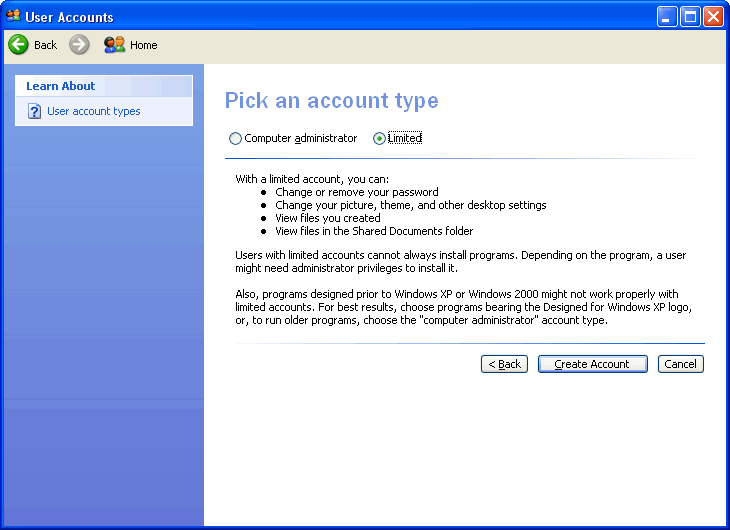Go to Home via the toolbar label
The height and width of the screenshot is (530, 730).
tap(144, 45)
